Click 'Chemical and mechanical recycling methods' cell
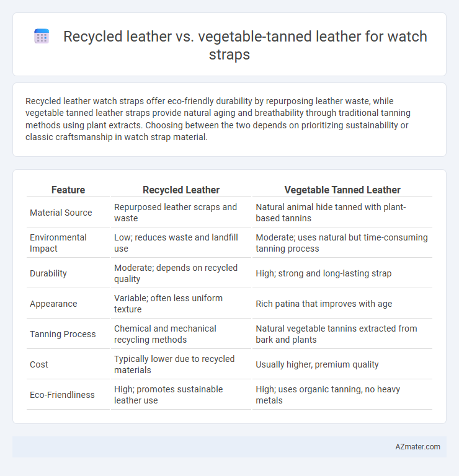This screenshot has width=459, height=476. pyautogui.click(x=165, y=334)
